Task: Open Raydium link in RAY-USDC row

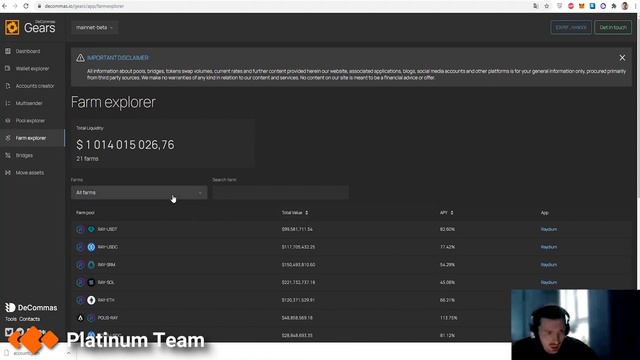Action: pyautogui.click(x=549, y=247)
